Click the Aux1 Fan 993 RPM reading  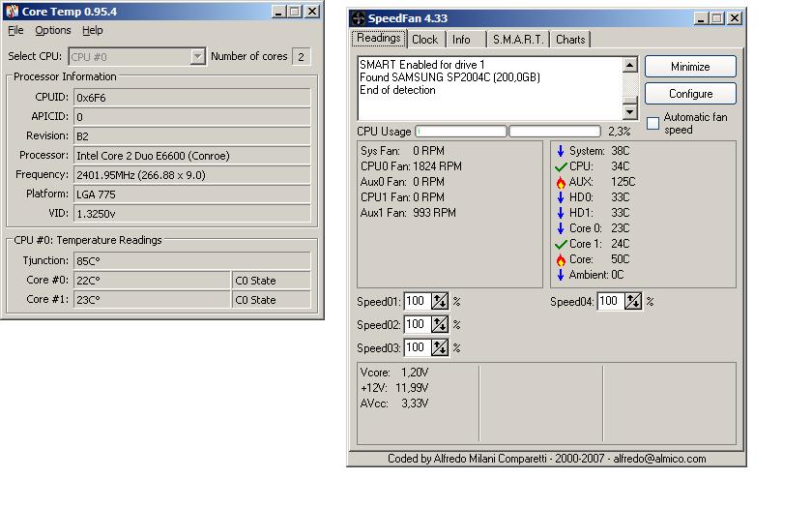(408, 213)
